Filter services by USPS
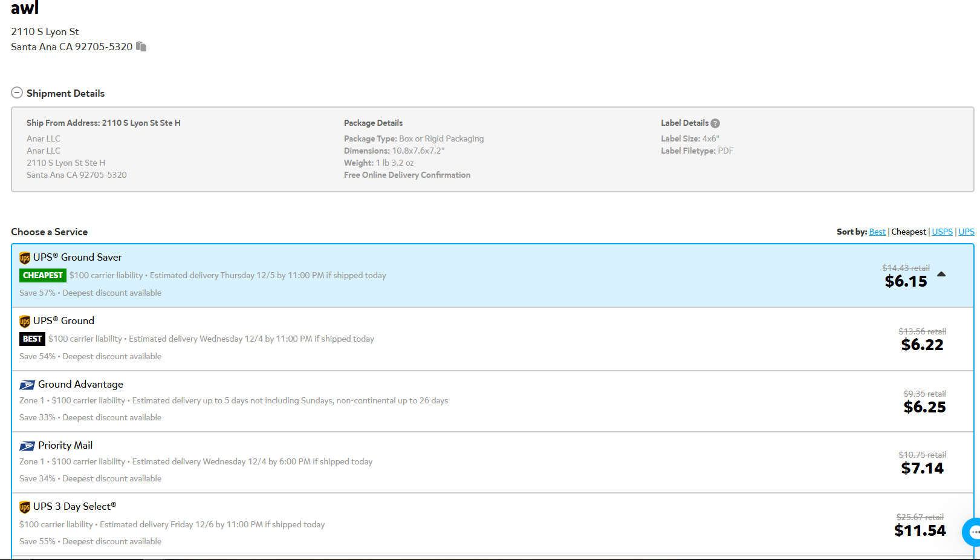 tap(942, 232)
